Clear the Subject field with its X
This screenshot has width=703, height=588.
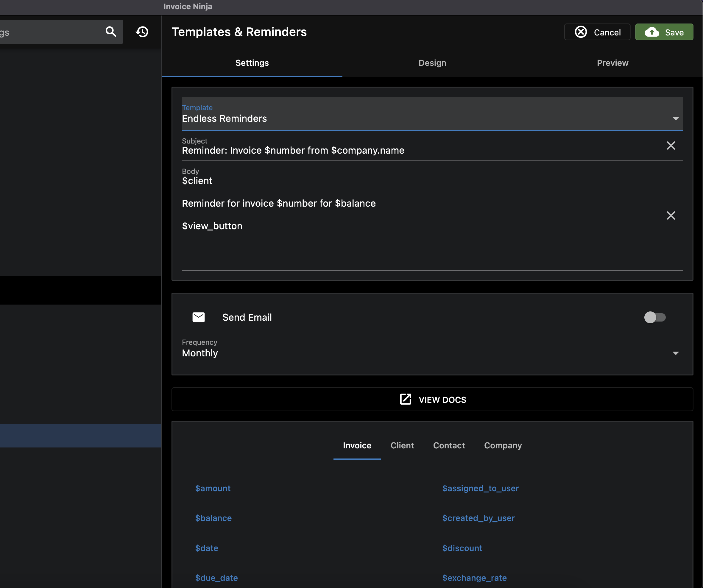pyautogui.click(x=671, y=146)
